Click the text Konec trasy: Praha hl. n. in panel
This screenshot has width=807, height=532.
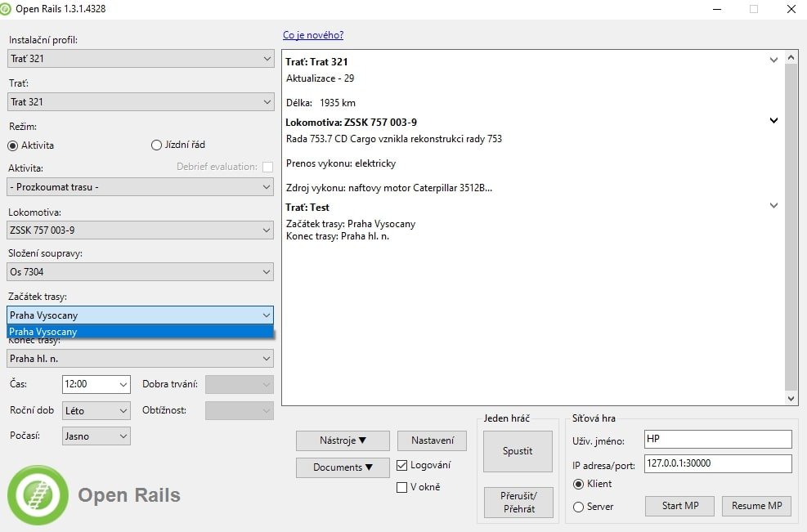[338, 236]
